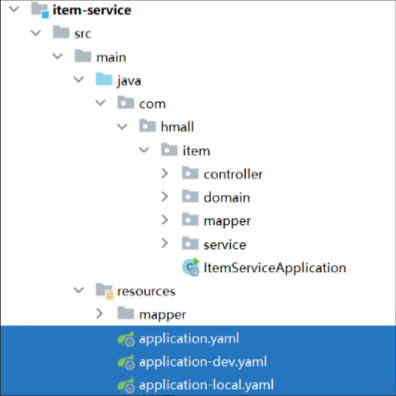Viewport: 396px width, 396px height.
Task: Select the service package
Action: (225, 245)
